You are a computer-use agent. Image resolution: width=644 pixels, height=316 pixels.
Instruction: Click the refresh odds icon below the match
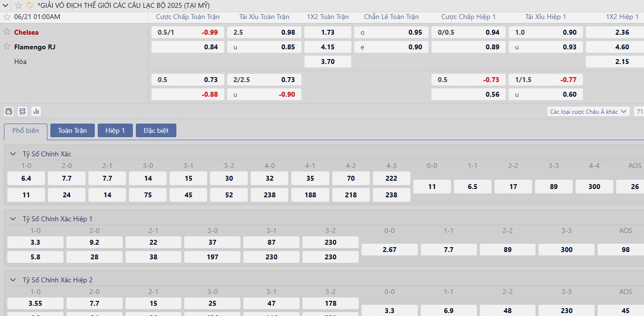[x=9, y=111]
